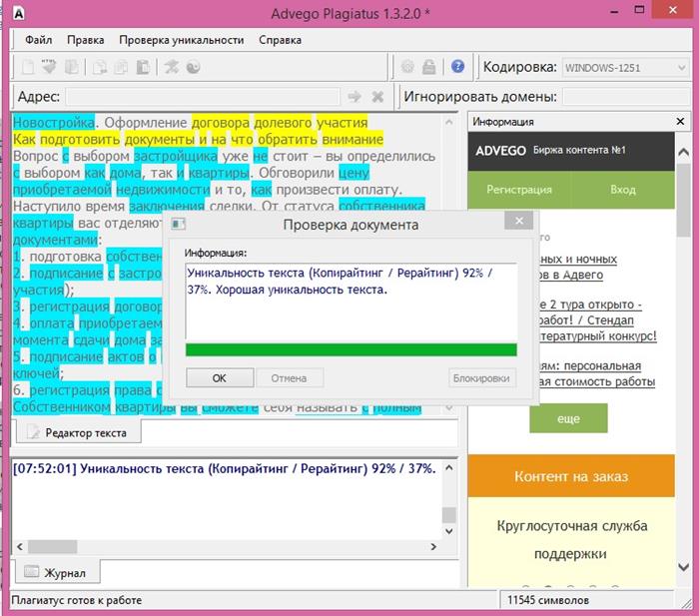Click the HTML cleanup toolbar icon
This screenshot has height=616, width=699.
click(x=49, y=67)
